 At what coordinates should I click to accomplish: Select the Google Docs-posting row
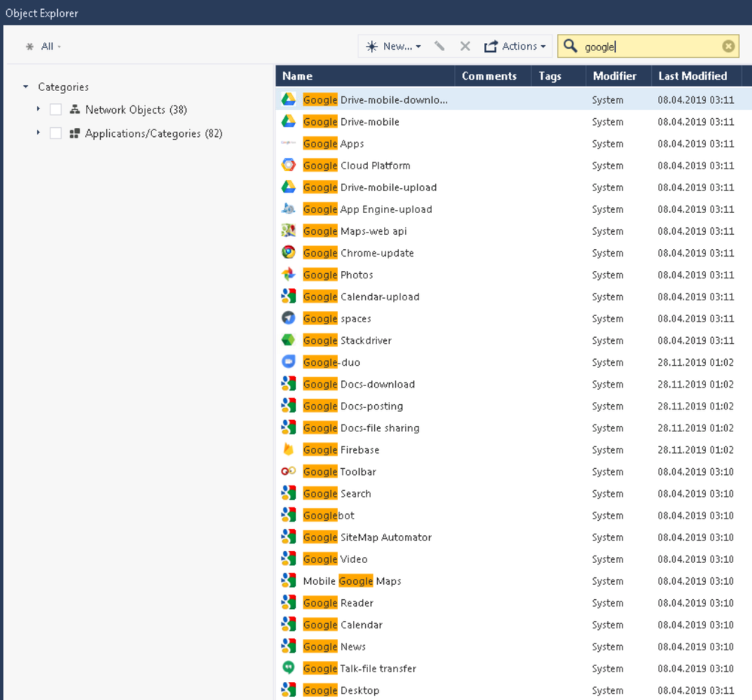point(513,406)
